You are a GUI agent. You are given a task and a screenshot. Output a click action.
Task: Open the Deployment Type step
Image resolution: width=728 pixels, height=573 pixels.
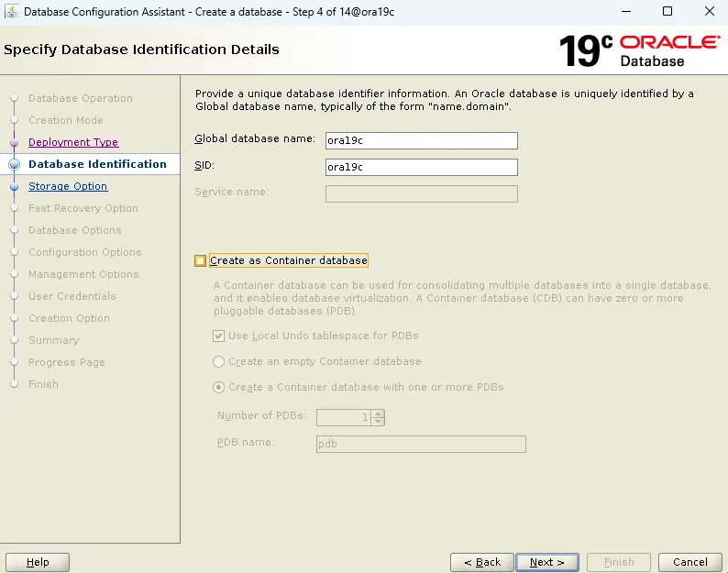[x=73, y=142]
